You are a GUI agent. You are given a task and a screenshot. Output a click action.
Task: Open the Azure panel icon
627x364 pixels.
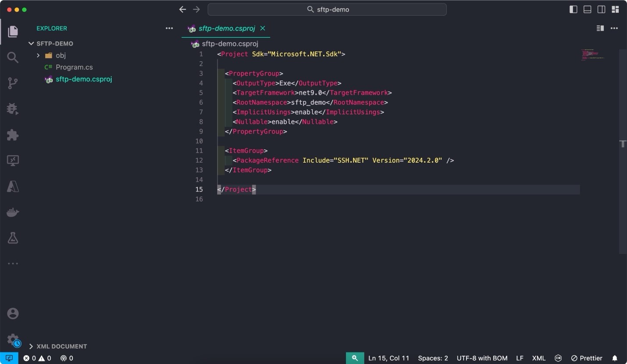[13, 186]
